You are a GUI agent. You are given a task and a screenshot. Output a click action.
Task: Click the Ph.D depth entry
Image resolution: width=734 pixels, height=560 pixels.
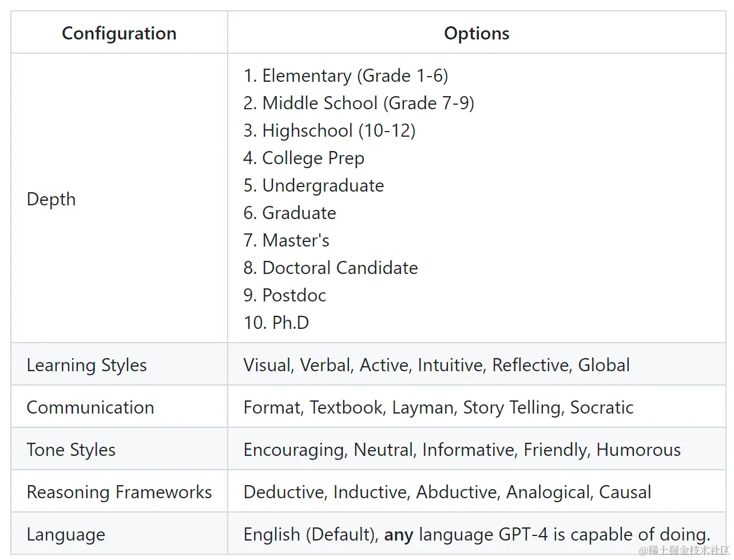[x=276, y=323]
